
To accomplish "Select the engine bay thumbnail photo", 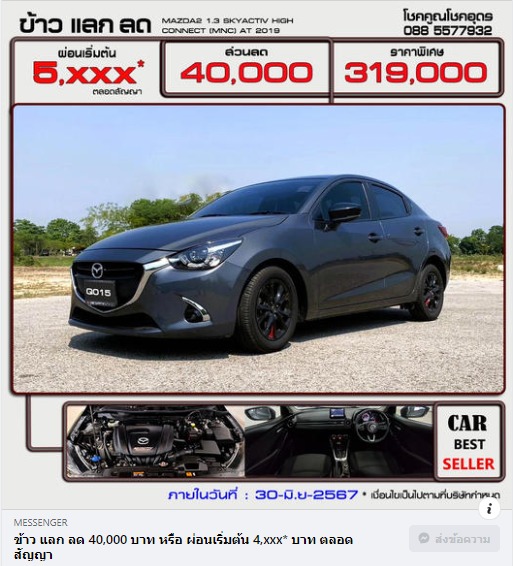I will pyautogui.click(x=155, y=440).
